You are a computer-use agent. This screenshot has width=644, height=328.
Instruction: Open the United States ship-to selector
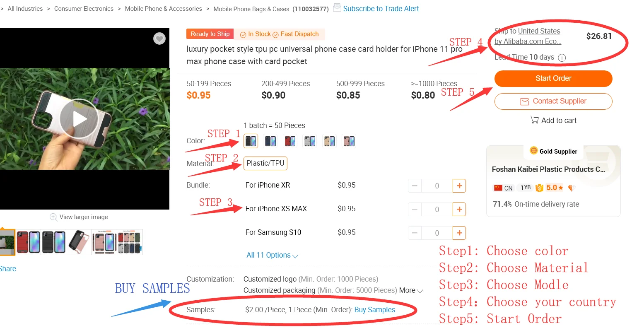click(x=539, y=31)
